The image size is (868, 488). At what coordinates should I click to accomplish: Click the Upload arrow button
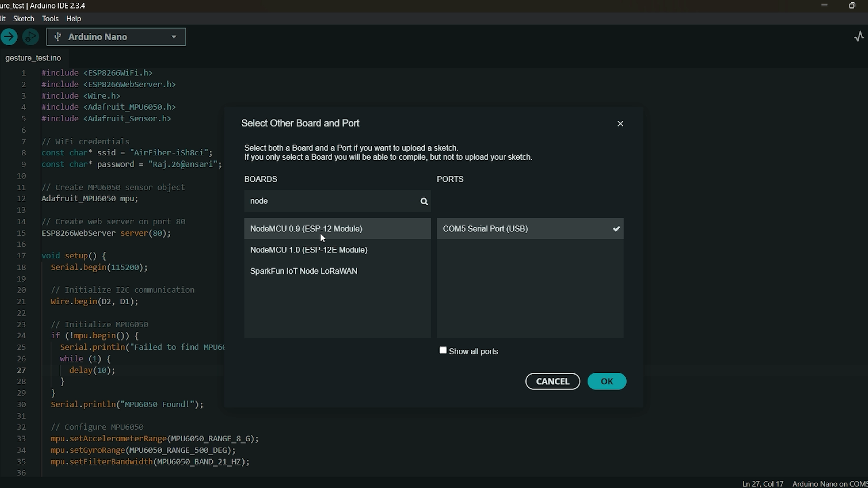(x=9, y=37)
